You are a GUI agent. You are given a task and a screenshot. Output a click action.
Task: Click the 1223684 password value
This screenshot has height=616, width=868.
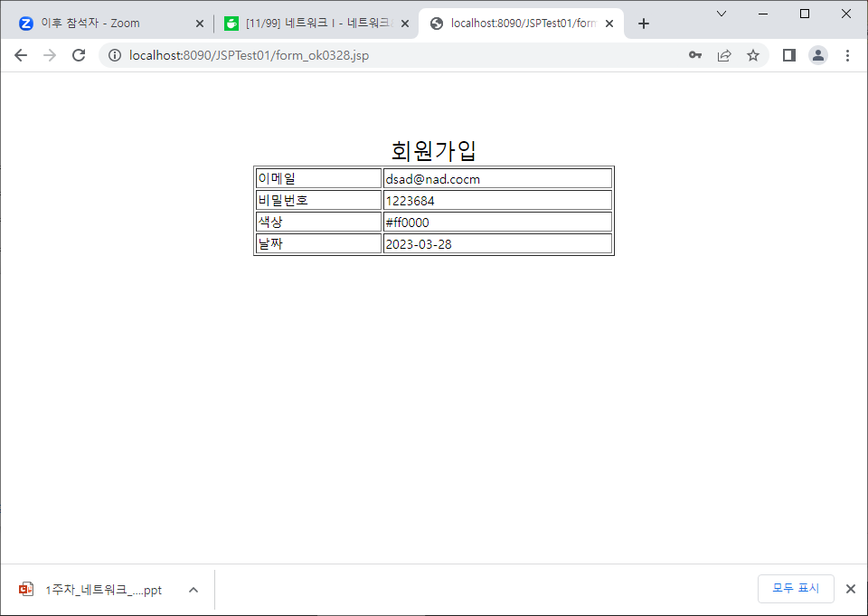tap(410, 201)
